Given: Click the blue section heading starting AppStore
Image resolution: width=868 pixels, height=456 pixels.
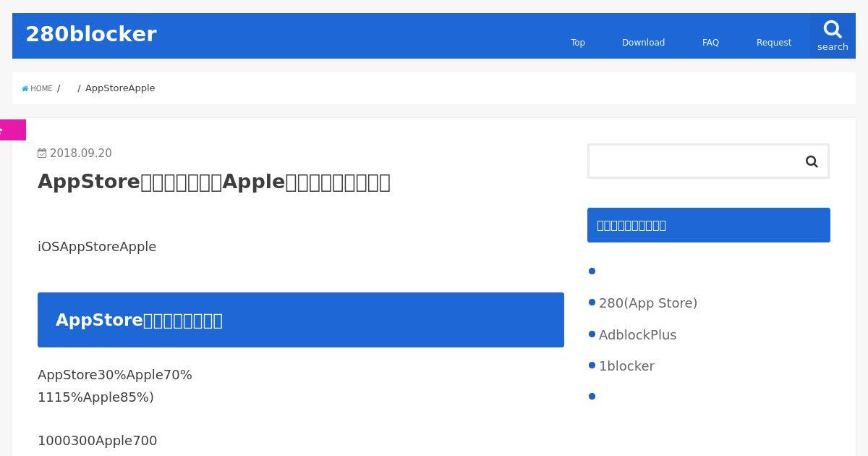Looking at the screenshot, I should click(301, 320).
